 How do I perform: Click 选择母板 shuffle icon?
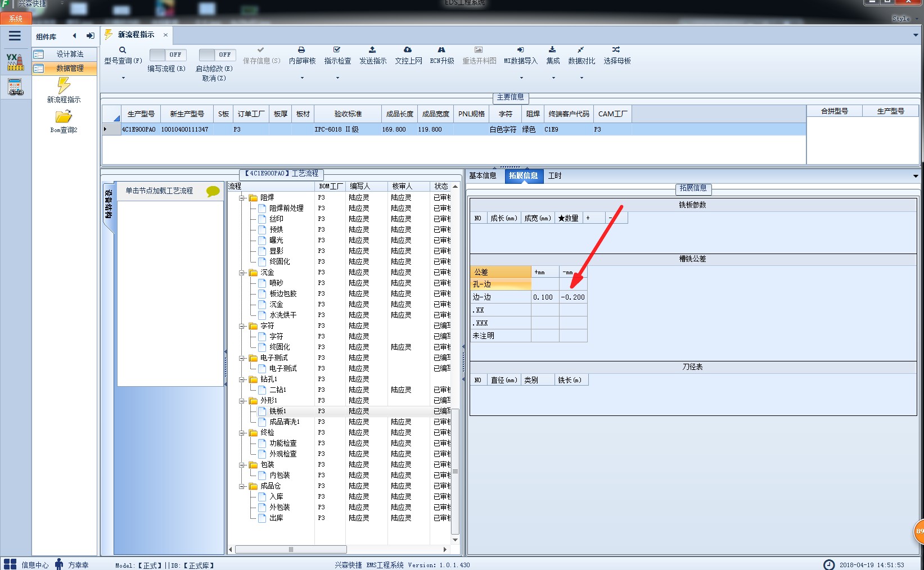pos(616,50)
